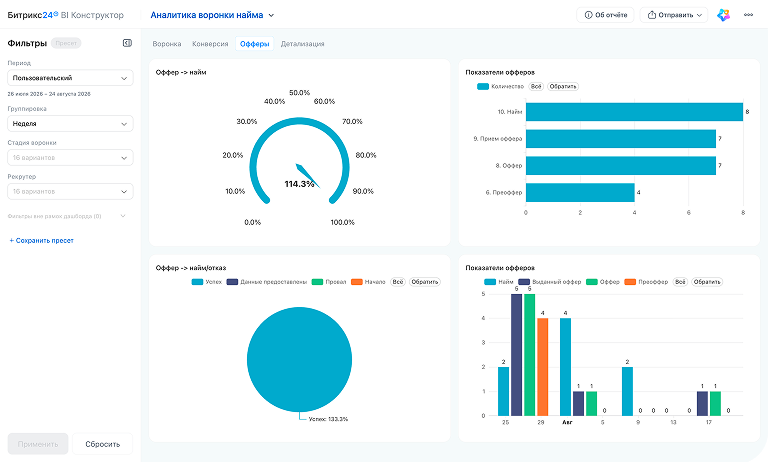The width and height of the screenshot is (768, 464).
Task: Click the orange Преоффер column valued 4
Action: (543, 366)
